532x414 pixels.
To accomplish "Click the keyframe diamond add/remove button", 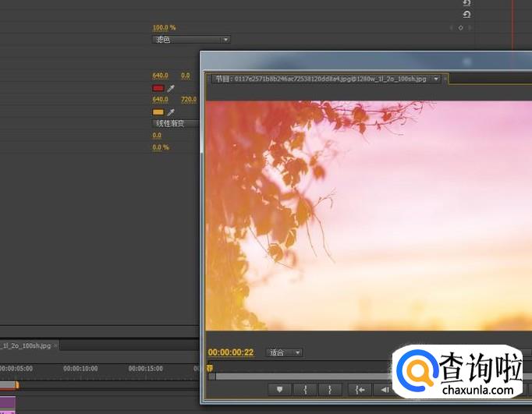I will click(460, 27).
